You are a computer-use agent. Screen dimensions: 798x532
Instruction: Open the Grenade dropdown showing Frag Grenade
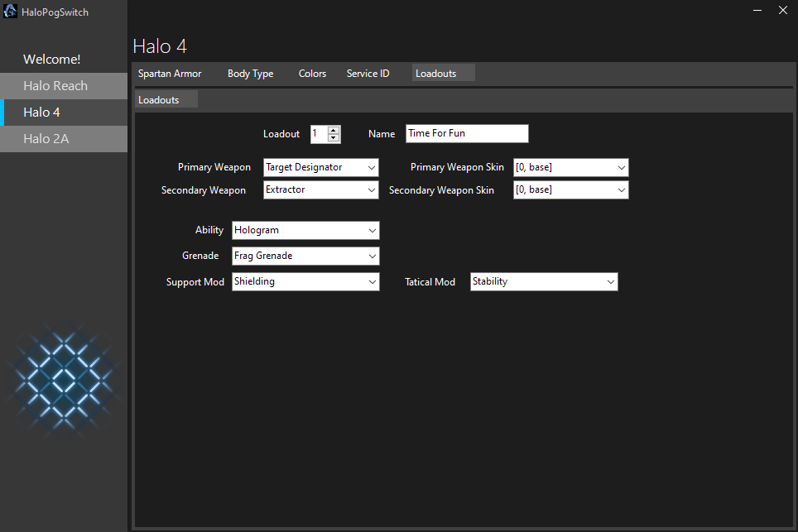(305, 256)
